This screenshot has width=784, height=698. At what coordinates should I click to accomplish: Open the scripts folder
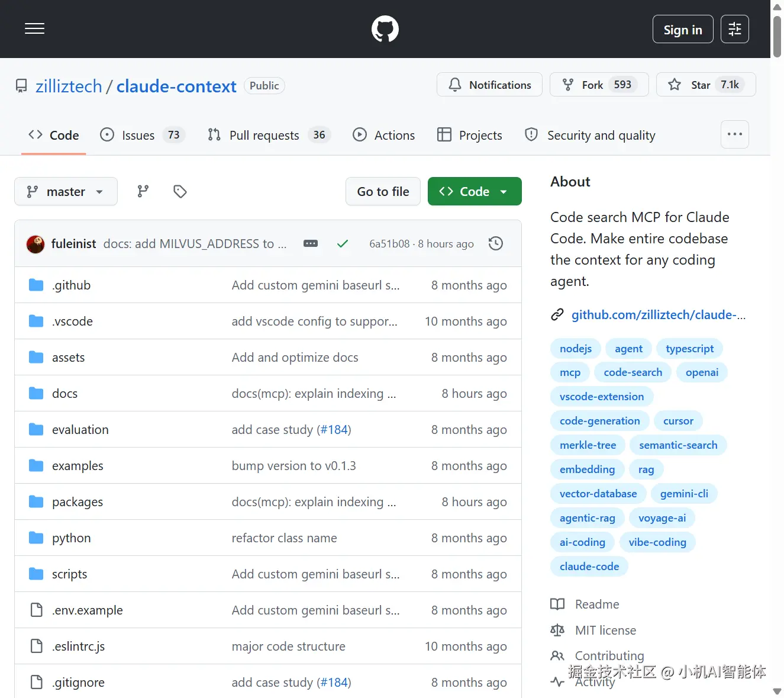70,574
